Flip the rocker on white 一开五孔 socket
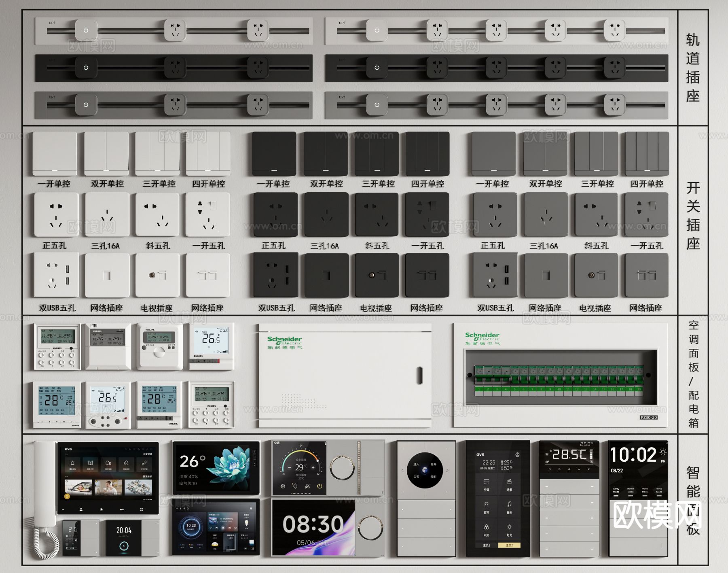 [x=213, y=205]
